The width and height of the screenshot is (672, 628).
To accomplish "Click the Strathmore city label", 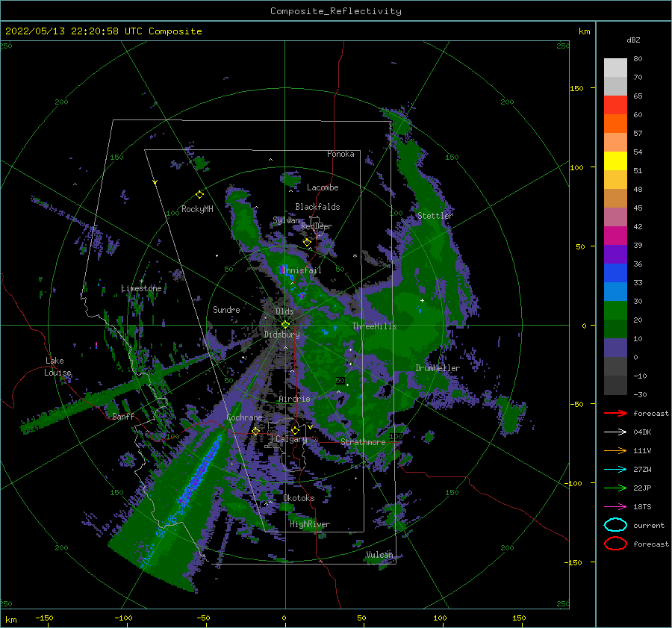I will click(x=363, y=442).
